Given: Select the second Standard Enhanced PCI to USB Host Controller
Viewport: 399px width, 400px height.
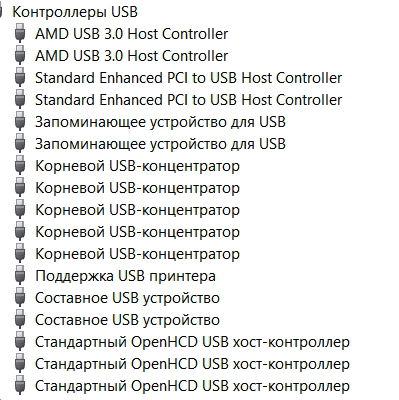Looking at the screenshot, I should [x=189, y=100].
